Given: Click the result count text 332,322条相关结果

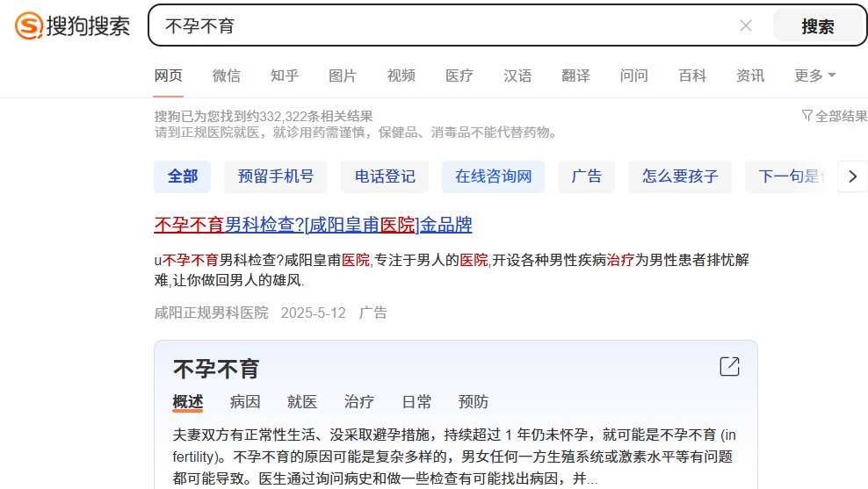Looking at the screenshot, I should [x=316, y=116].
